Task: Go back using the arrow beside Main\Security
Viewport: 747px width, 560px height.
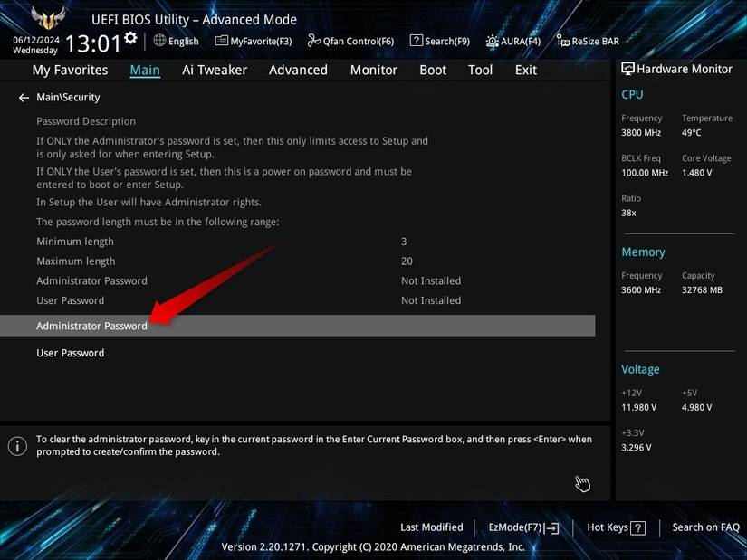Action: tap(22, 97)
